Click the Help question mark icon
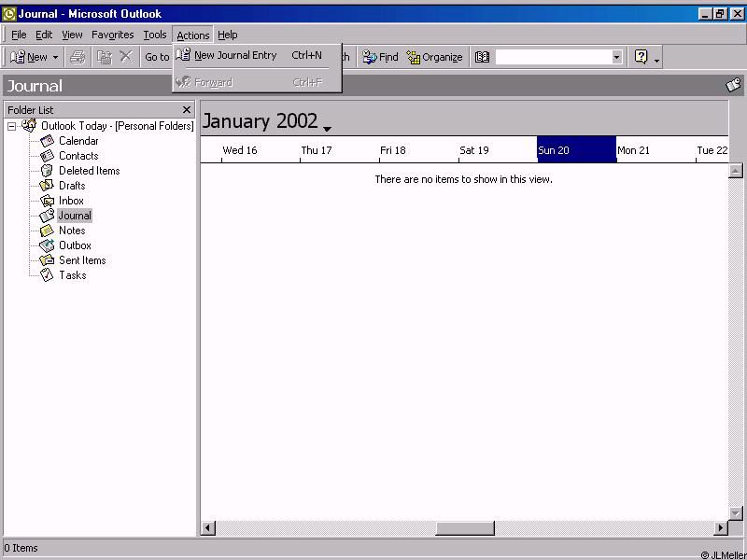 641,57
